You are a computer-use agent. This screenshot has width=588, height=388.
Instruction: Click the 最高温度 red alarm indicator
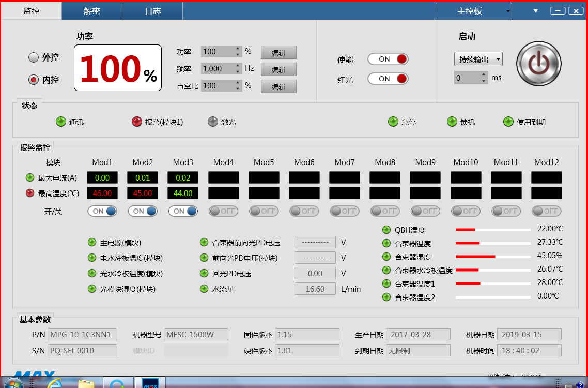30,193
